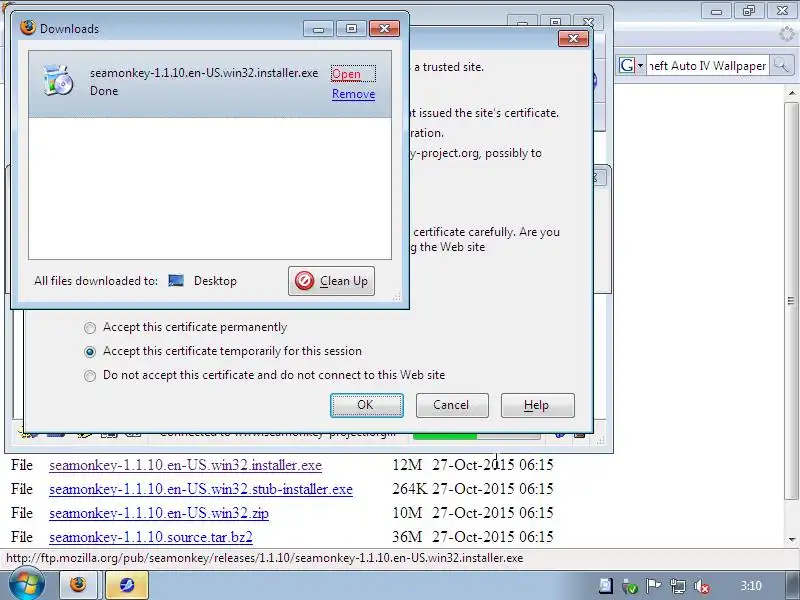Image resolution: width=800 pixels, height=600 pixels.
Task: Select Accept this certificate permanently
Action: pos(90,328)
